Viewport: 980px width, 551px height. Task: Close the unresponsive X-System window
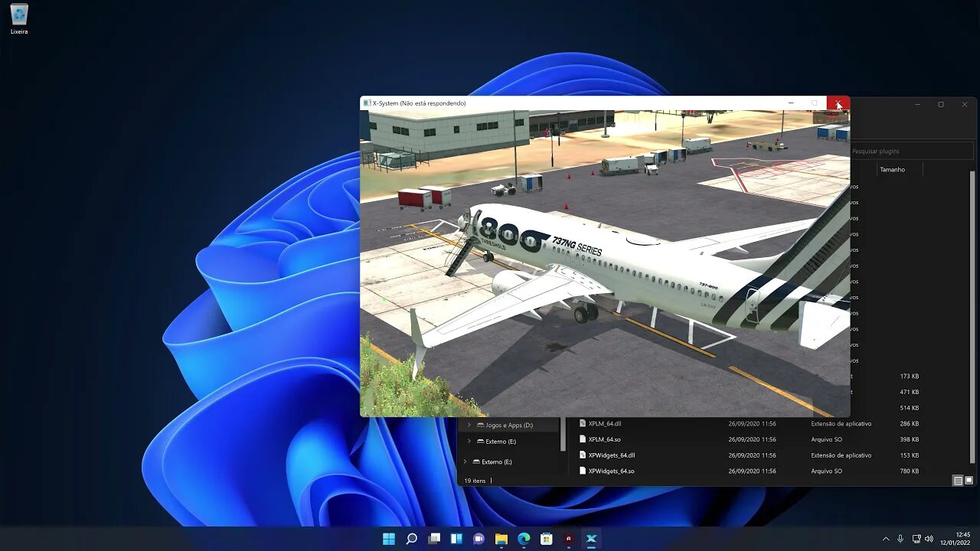(838, 103)
